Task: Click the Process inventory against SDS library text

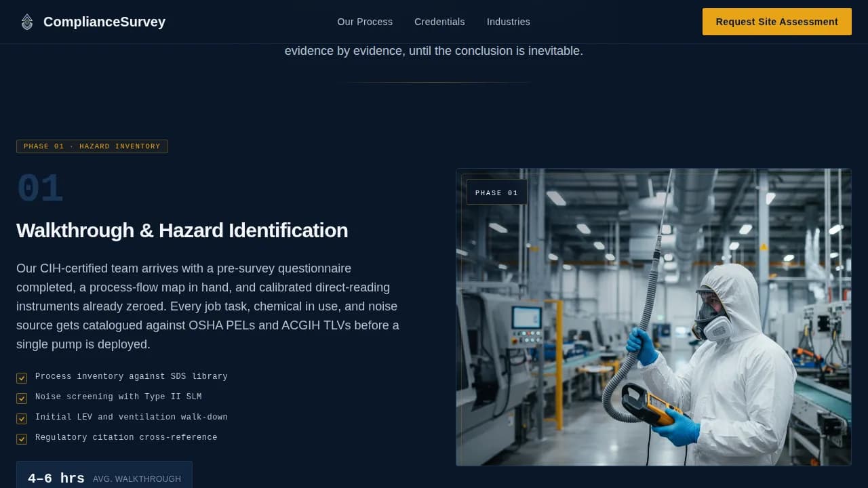Action: click(131, 376)
